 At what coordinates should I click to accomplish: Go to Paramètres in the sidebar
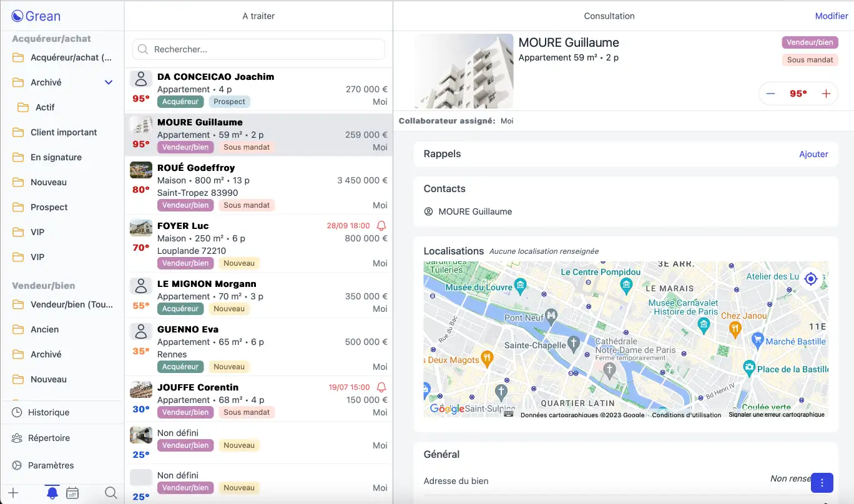(x=51, y=465)
